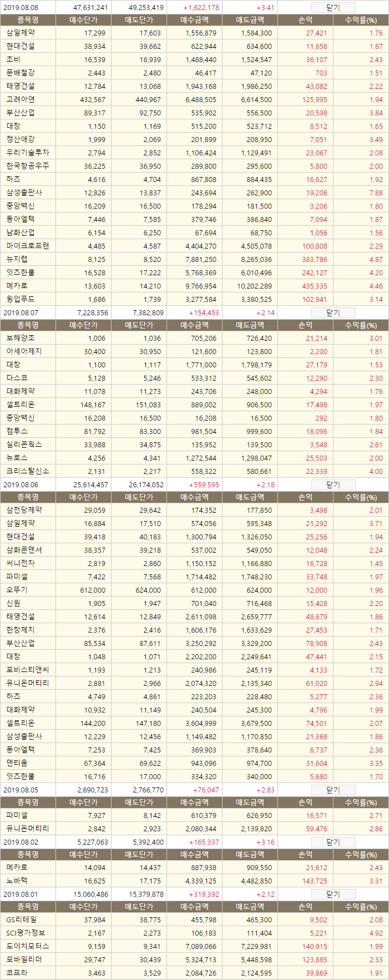Click the +1,622,178 total profit value
The width and height of the screenshot is (389, 980).
click(201, 8)
